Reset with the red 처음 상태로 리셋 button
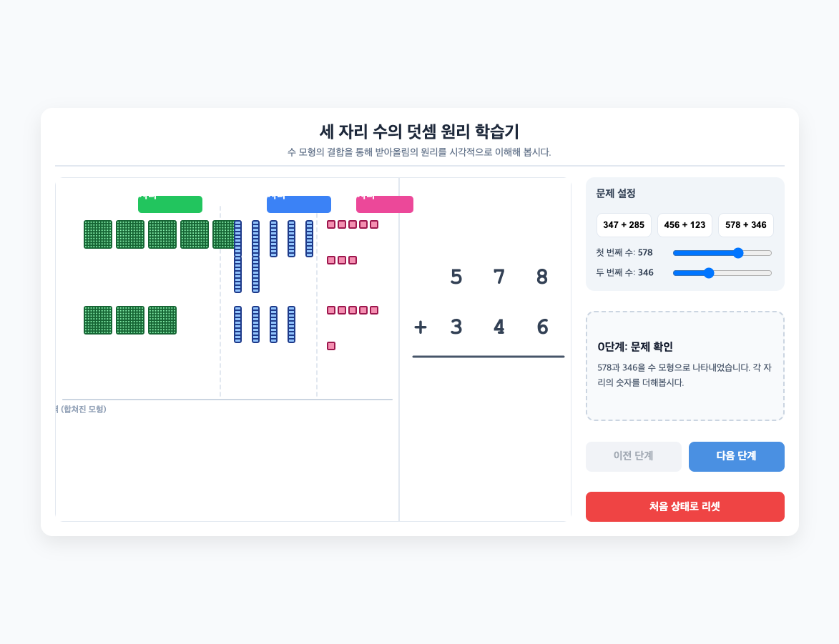The image size is (839, 644). click(685, 507)
